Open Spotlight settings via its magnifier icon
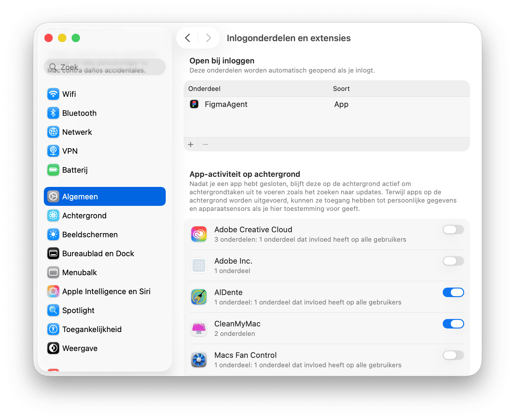 click(53, 310)
